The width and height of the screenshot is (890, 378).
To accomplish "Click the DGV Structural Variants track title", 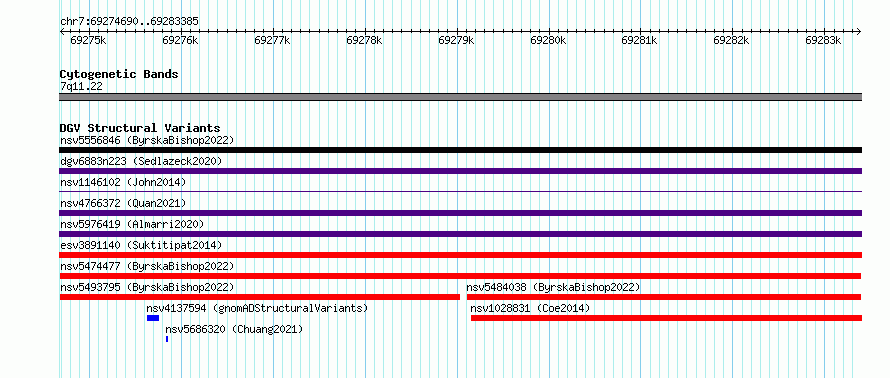I will click(x=140, y=128).
